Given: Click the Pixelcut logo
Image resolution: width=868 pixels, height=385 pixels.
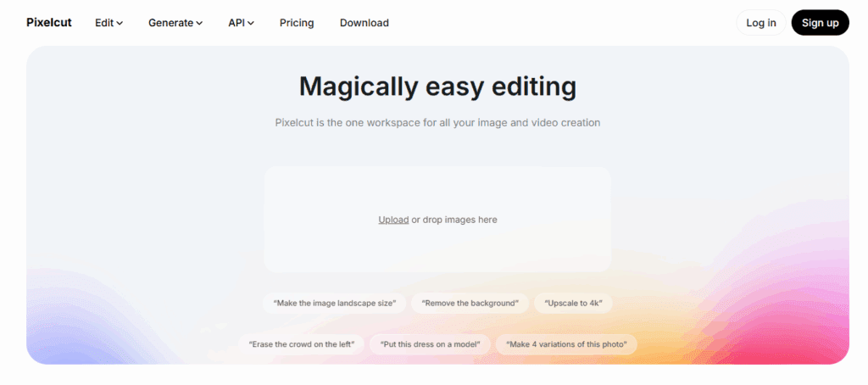Looking at the screenshot, I should [47, 23].
